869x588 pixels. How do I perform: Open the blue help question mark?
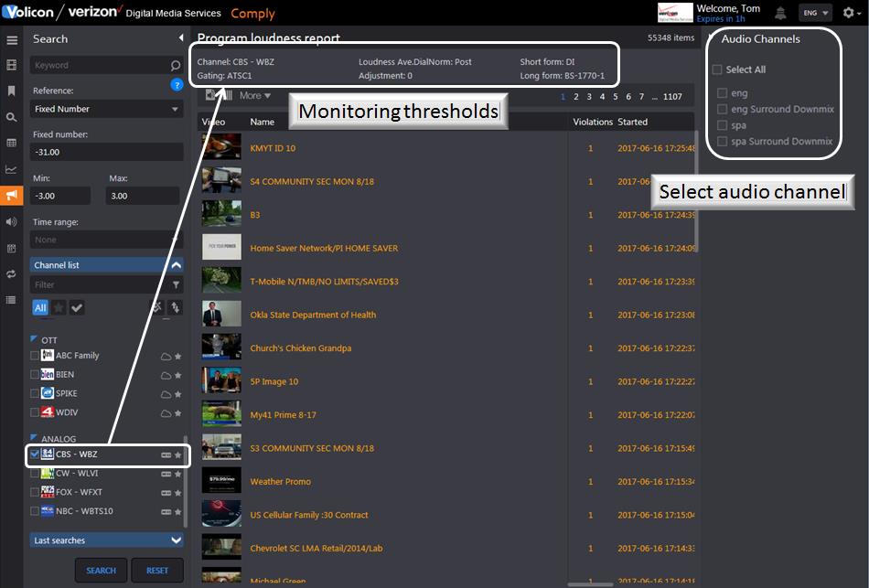pyautogui.click(x=177, y=85)
